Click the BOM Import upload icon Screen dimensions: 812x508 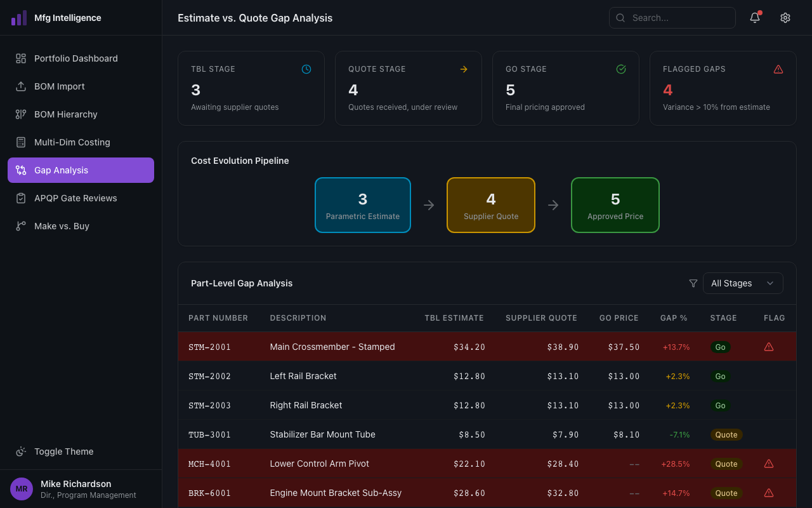pos(21,86)
